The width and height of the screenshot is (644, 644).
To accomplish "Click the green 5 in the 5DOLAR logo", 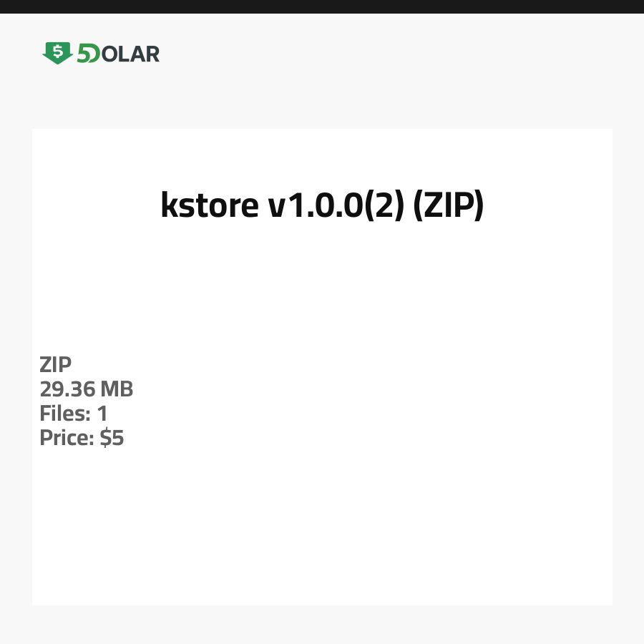I will (83, 54).
